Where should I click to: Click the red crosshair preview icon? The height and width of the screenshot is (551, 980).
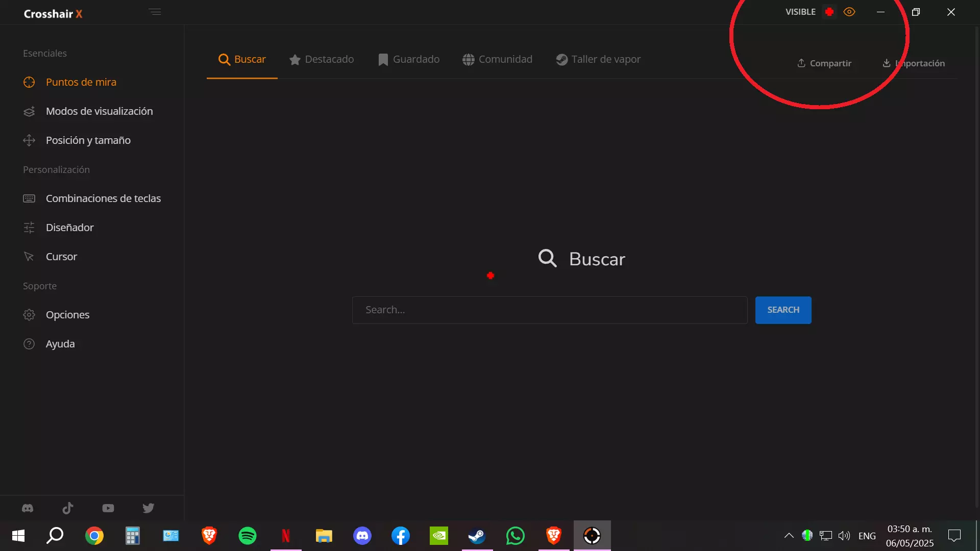pyautogui.click(x=829, y=12)
